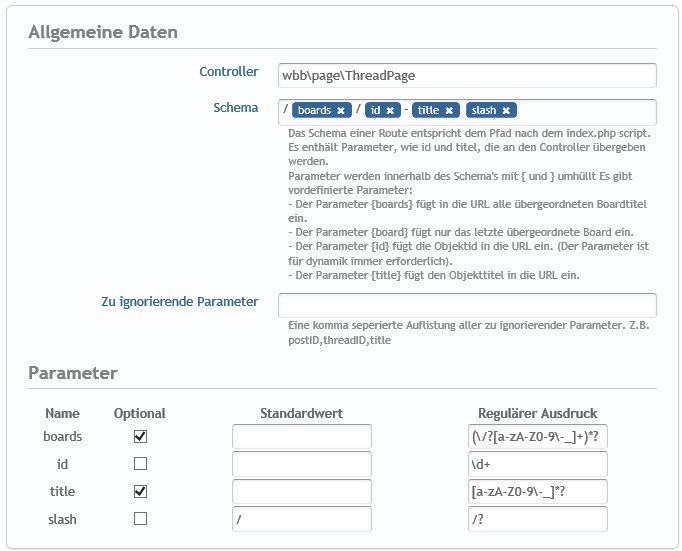Edit the Regulärer Ausdruck field for slash
This screenshot has width=682, height=551.
pos(537,519)
